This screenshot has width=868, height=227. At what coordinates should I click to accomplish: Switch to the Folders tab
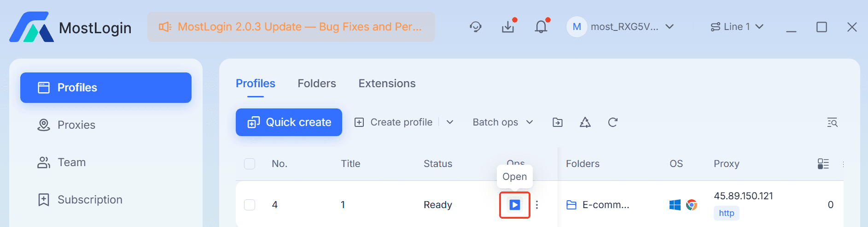317,84
